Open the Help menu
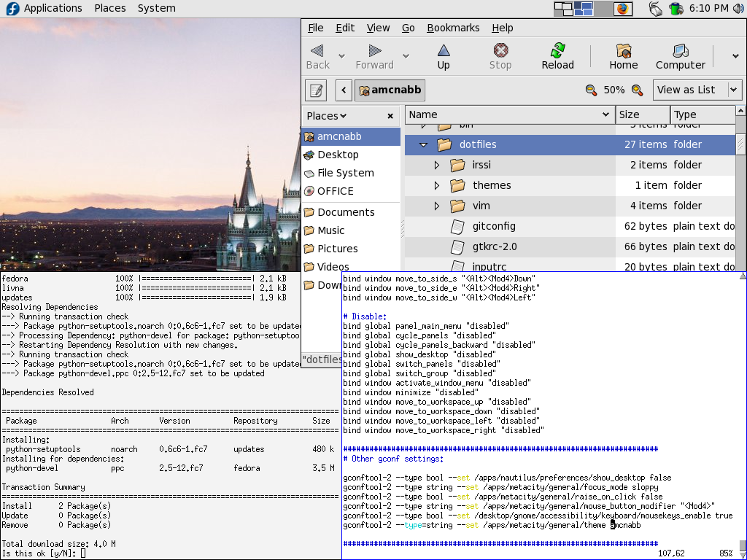This screenshot has height=560, width=747. tap(503, 28)
